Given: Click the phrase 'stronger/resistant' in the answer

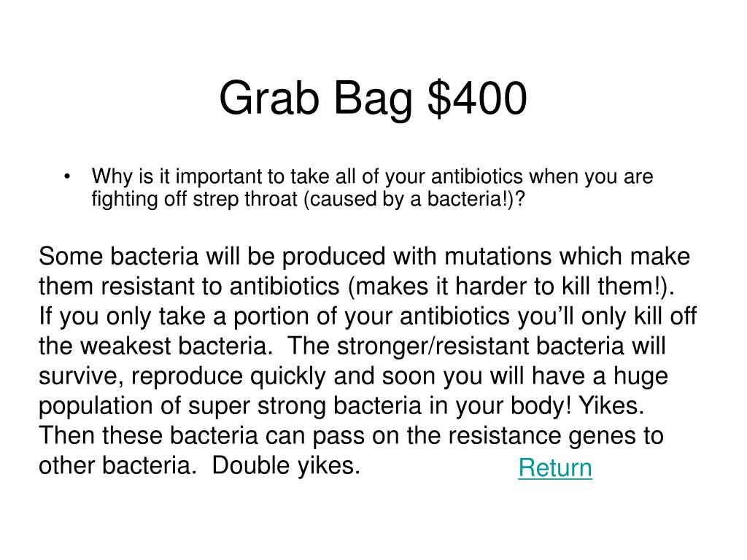Looking at the screenshot, I should coord(433,346).
